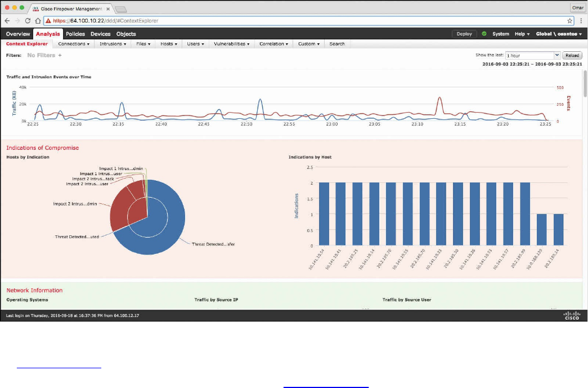Expand the Correlation dropdown
The image size is (588, 388).
pyautogui.click(x=274, y=44)
